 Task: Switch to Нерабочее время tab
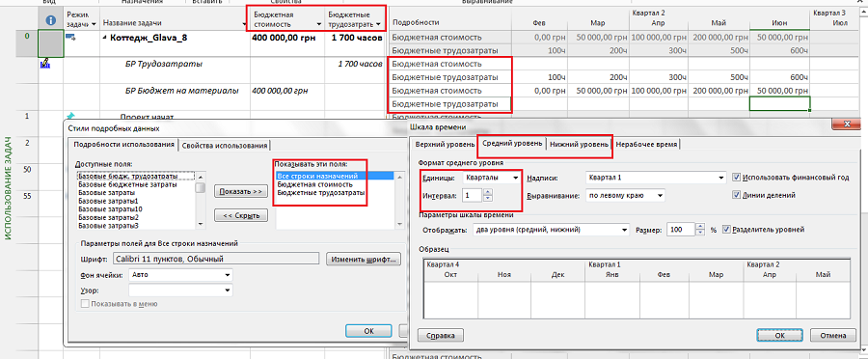point(646,144)
